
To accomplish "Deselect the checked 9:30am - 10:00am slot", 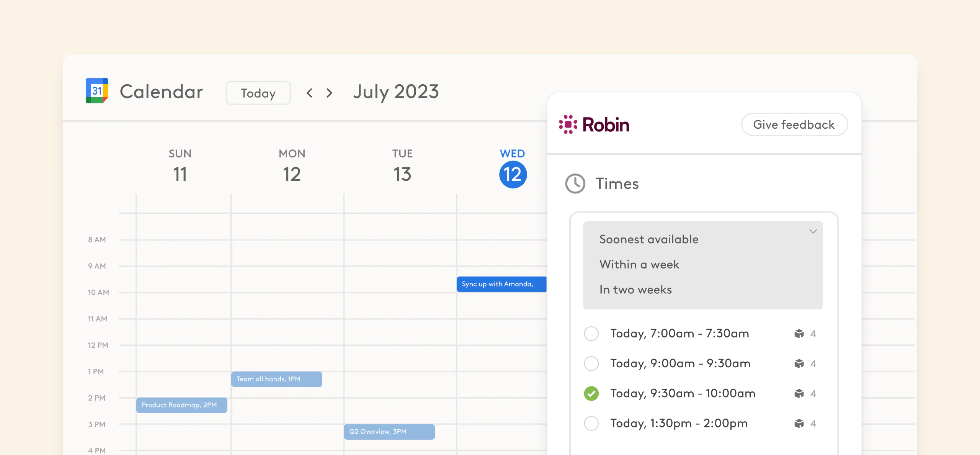I will (591, 393).
